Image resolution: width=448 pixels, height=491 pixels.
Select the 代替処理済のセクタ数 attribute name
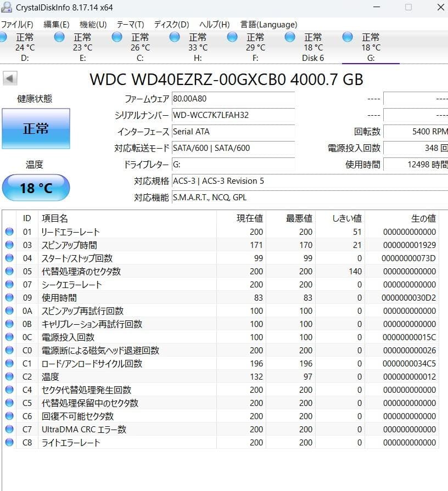(x=81, y=272)
